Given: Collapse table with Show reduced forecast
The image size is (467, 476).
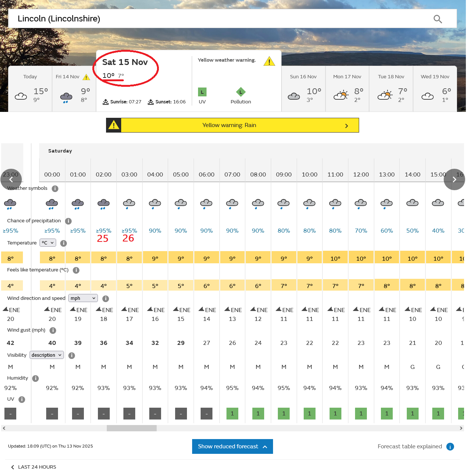Looking at the screenshot, I should click(232, 446).
